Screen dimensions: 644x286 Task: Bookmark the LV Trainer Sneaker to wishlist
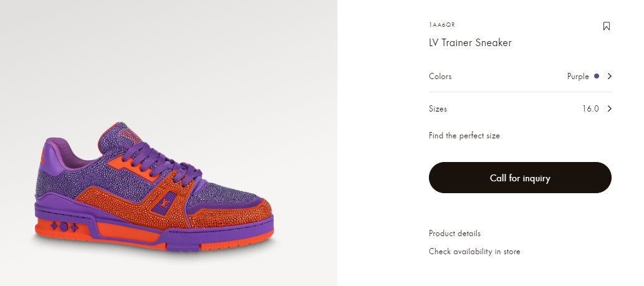click(606, 26)
